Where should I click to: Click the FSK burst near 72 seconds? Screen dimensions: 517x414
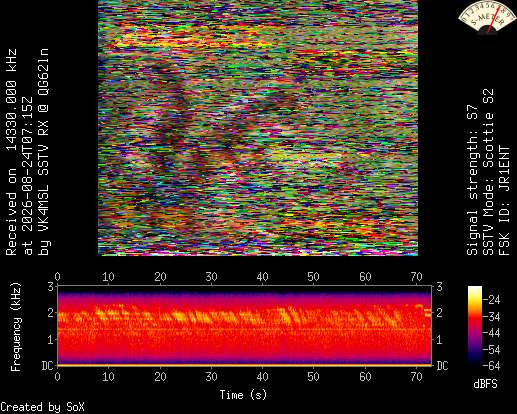point(428,313)
